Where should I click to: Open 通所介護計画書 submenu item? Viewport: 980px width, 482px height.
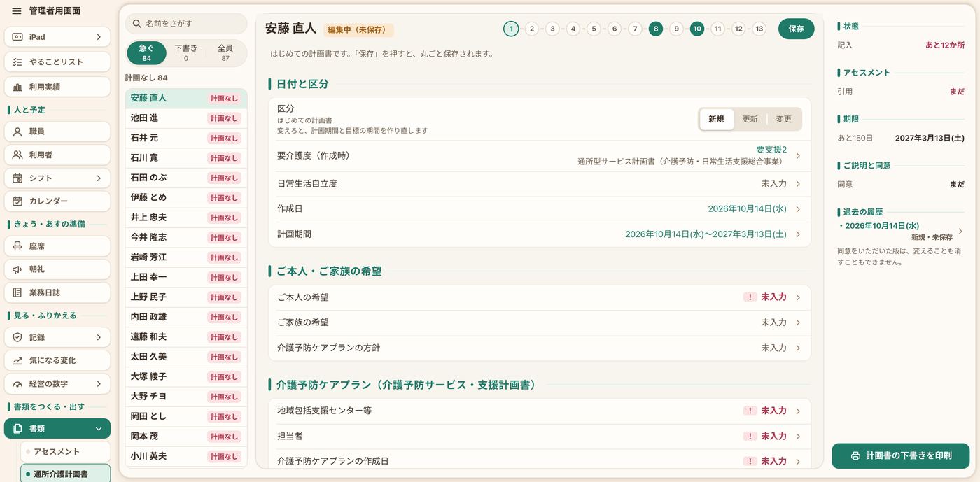click(65, 474)
